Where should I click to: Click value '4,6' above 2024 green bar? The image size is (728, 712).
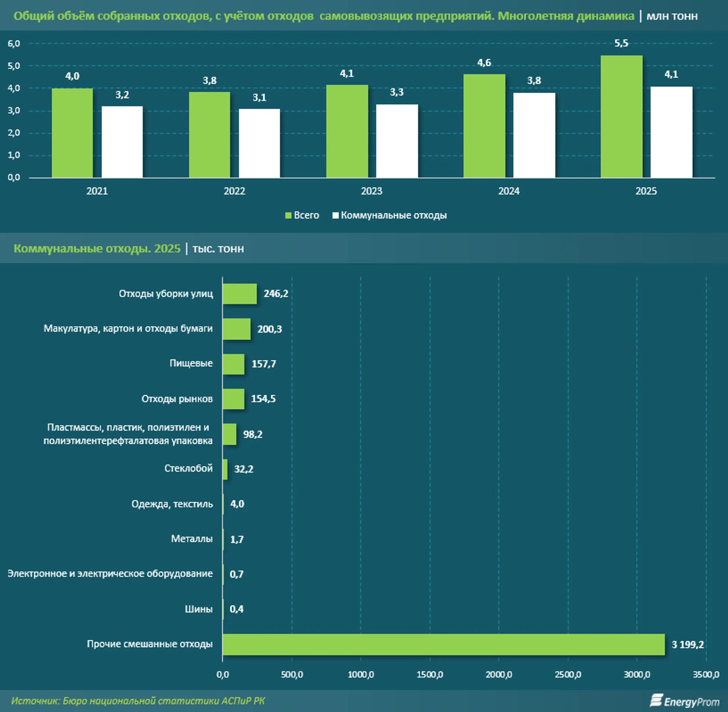pyautogui.click(x=484, y=62)
